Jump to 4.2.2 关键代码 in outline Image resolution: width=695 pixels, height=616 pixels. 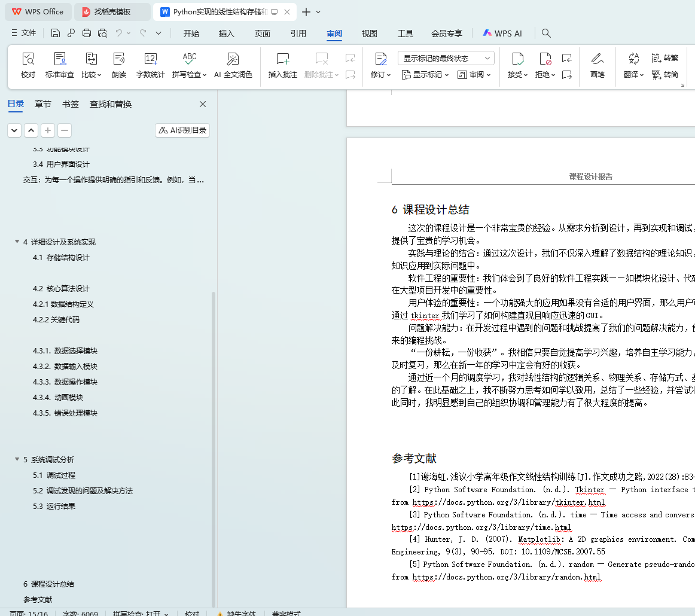[56, 319]
